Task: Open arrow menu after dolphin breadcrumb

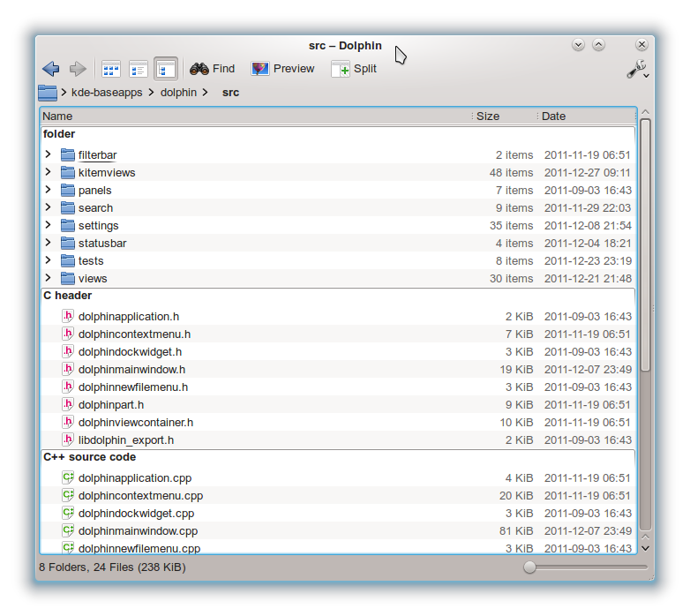Action: pyautogui.click(x=205, y=93)
